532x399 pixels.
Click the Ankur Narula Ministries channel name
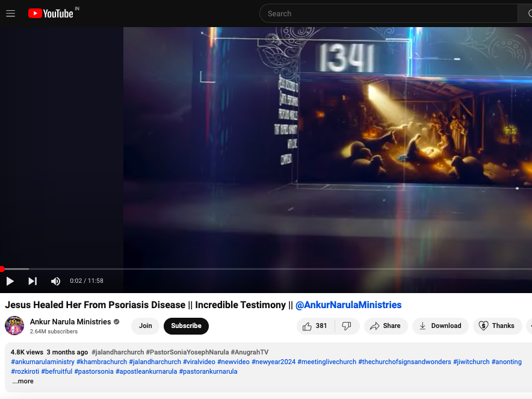[70, 322]
